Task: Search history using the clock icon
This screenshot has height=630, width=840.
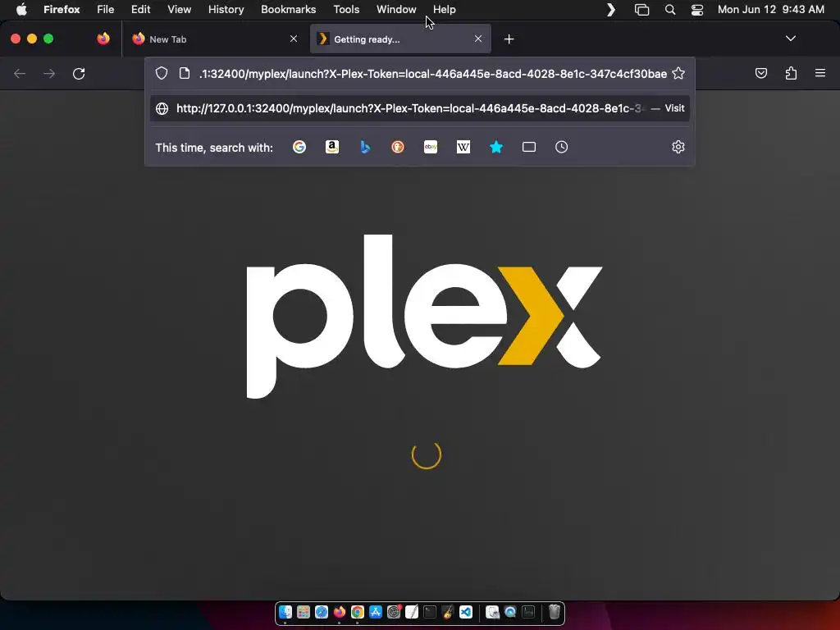Action: [561, 147]
